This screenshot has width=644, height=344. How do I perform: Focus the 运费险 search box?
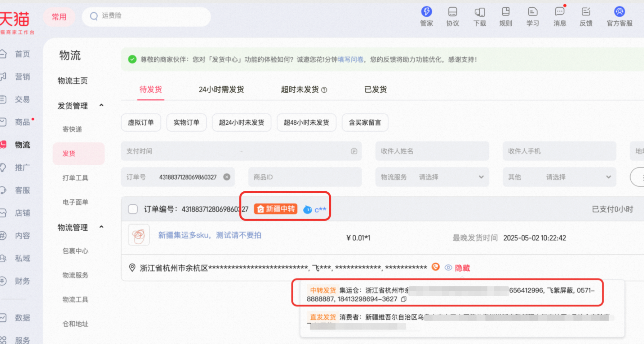(x=146, y=16)
